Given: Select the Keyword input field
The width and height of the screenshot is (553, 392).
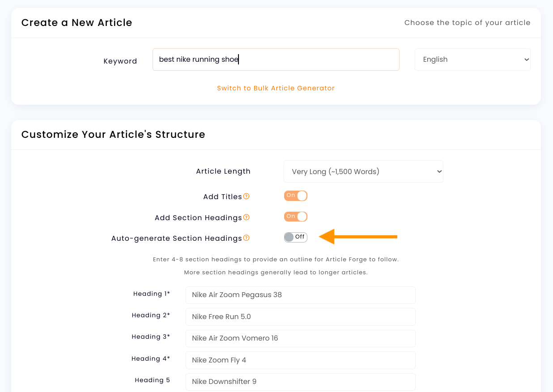Looking at the screenshot, I should 276,59.
